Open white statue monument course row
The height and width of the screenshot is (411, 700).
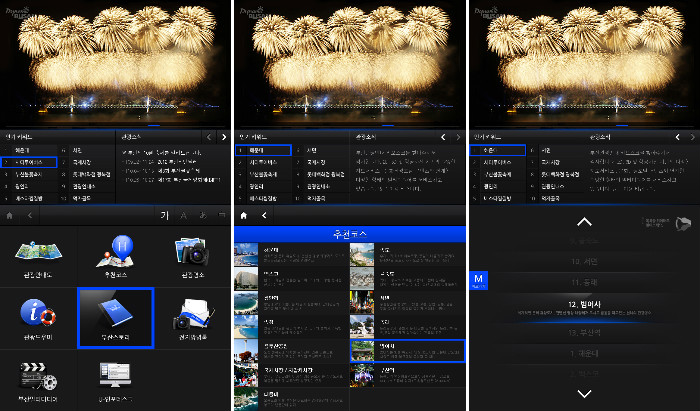coord(407,327)
